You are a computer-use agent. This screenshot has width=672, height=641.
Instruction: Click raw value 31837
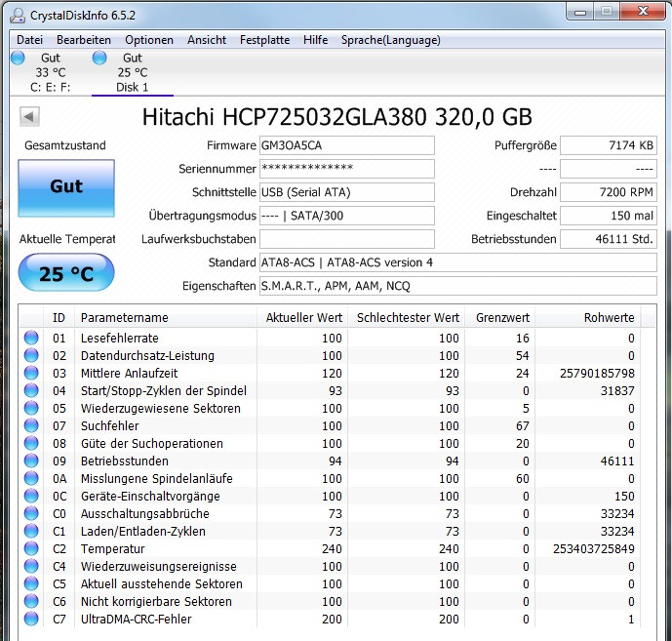click(x=617, y=391)
